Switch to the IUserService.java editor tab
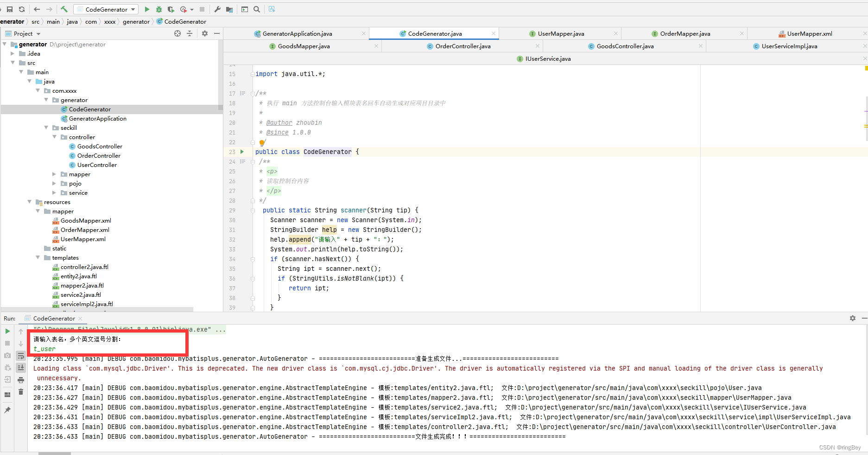 pos(548,59)
